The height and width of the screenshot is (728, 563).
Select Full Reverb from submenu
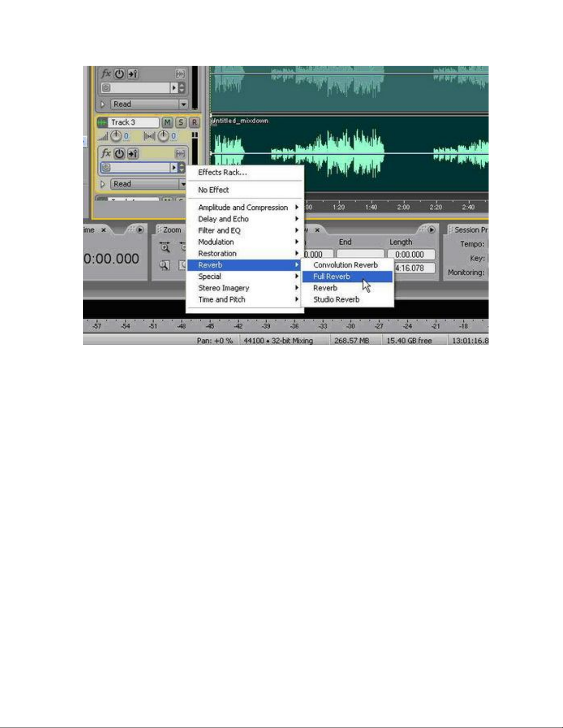(332, 277)
